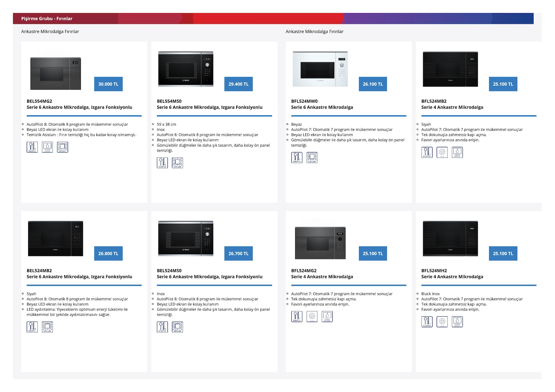Click "Serie 6 Ankastre Mikrodalga, Izgara Fonksiyonlu" under BEL524MS0
Screen dimensions: 555x392
(x=210, y=277)
